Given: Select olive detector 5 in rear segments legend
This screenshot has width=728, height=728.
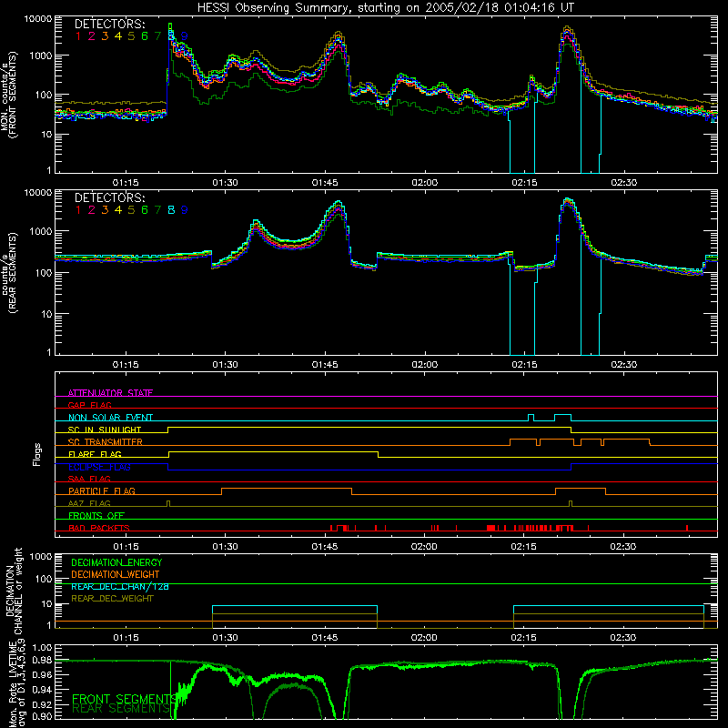Looking at the screenshot, I should coord(131,210).
